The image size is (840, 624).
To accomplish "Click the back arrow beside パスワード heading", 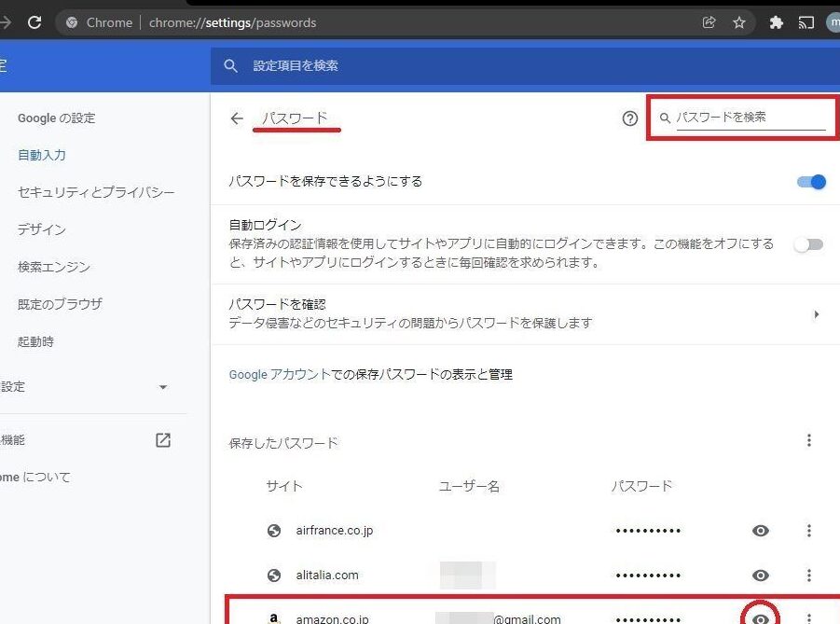I will point(237,118).
